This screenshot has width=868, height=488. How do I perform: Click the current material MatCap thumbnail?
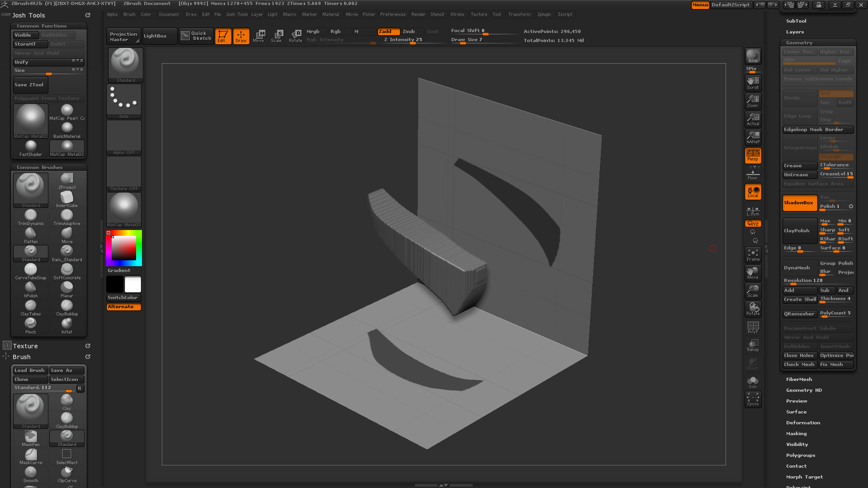coord(124,210)
